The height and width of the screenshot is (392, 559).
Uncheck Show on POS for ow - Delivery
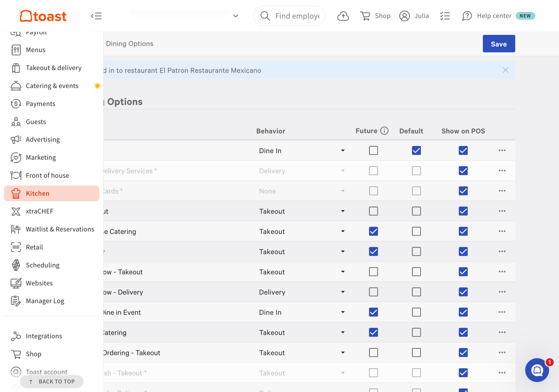[463, 292]
